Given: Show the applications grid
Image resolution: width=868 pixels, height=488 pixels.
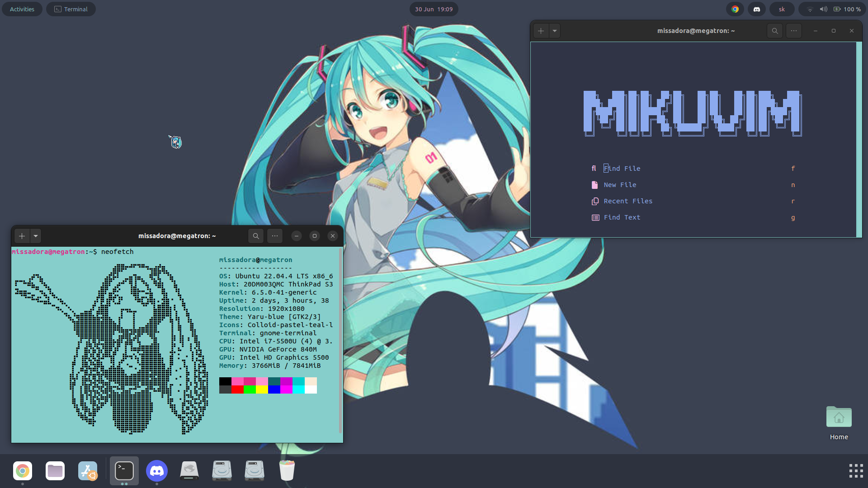Looking at the screenshot, I should coord(856,471).
